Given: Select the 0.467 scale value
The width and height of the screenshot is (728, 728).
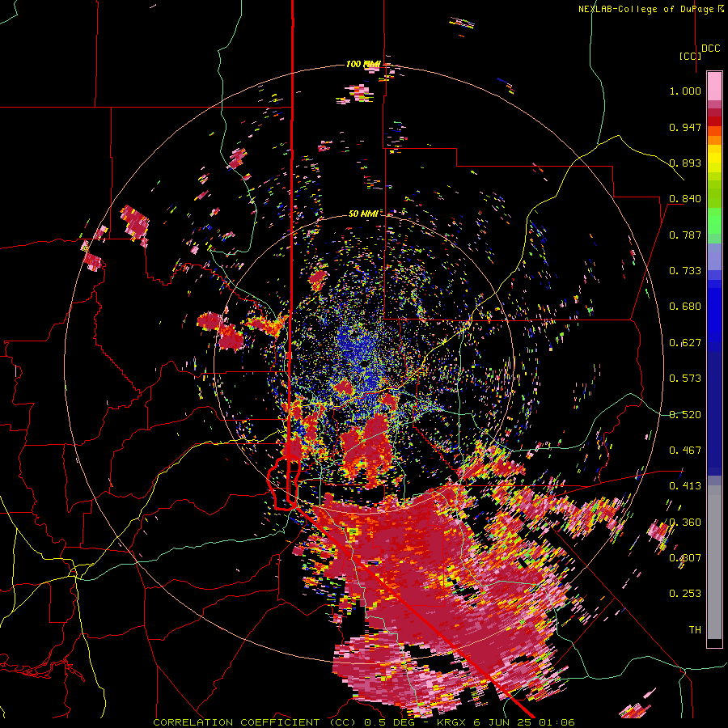Looking at the screenshot, I should tap(685, 451).
